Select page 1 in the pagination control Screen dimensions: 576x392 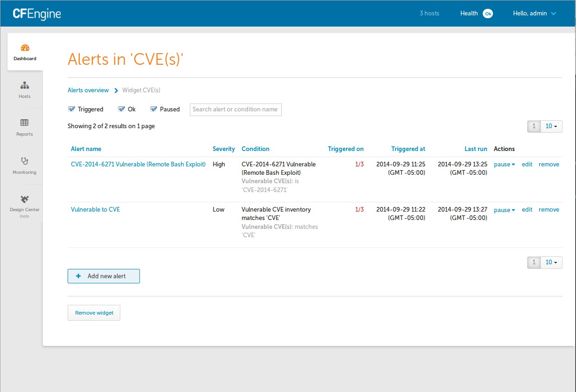[x=533, y=126]
